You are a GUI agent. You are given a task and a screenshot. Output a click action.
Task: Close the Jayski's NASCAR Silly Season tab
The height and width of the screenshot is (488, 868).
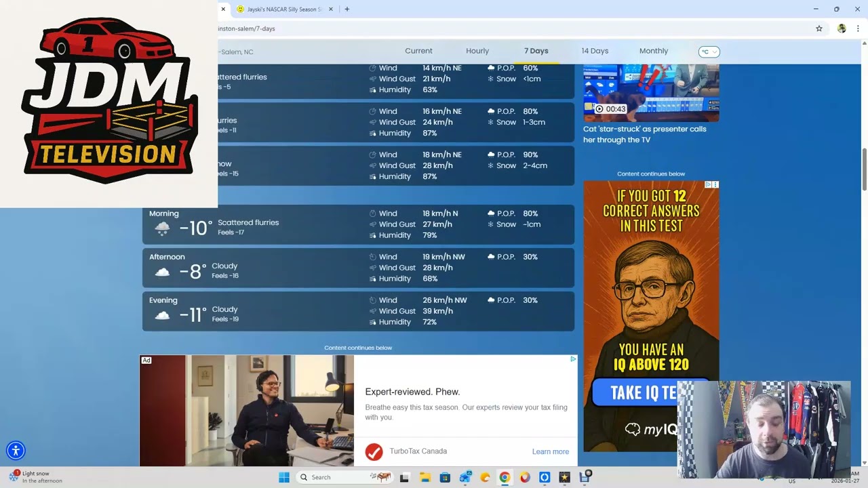pos(331,9)
